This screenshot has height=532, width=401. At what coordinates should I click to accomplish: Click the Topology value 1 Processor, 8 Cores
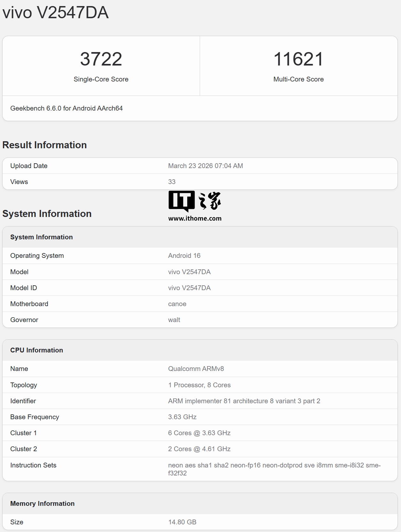point(199,385)
